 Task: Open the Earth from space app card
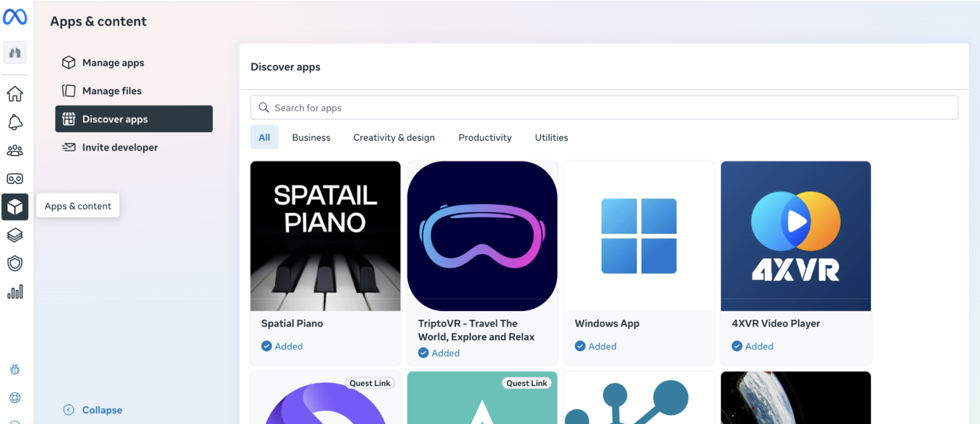pyautogui.click(x=796, y=397)
